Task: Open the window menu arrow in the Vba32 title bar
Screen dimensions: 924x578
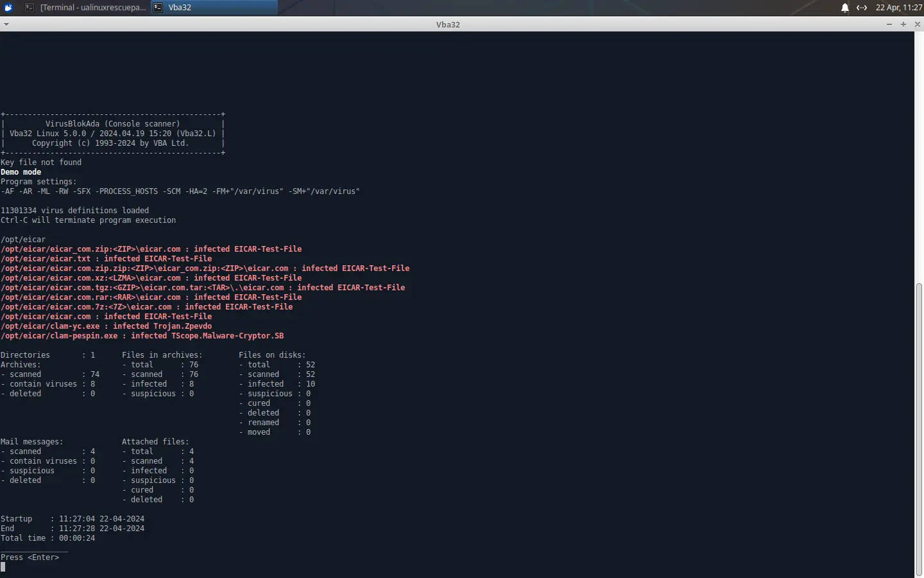Action: point(6,24)
